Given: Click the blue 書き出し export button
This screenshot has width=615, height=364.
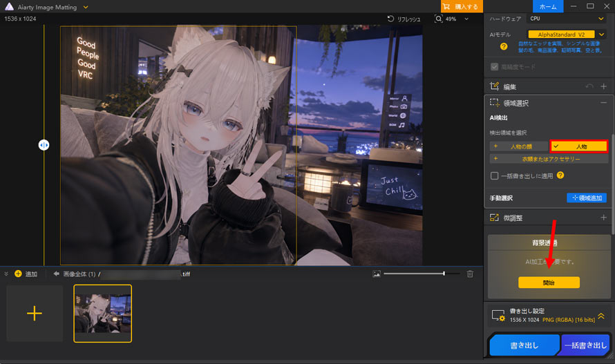Looking at the screenshot, I should click(524, 345).
